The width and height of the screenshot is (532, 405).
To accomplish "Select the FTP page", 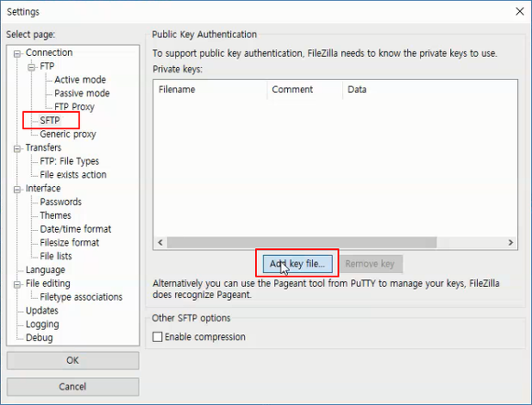I will [47, 66].
